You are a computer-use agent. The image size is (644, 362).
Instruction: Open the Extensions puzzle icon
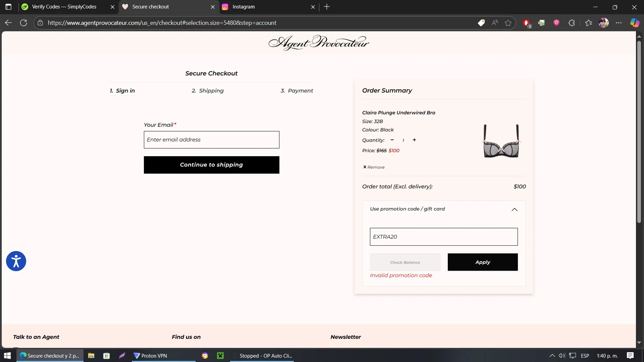point(571,23)
